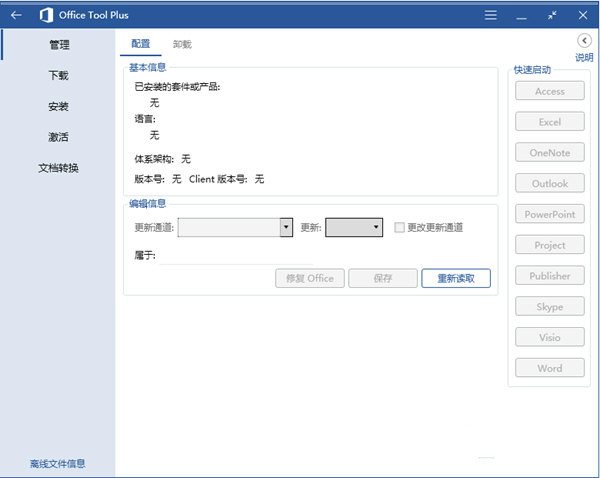The height and width of the screenshot is (478, 600).
Task: Click the Office Tool Plus logo icon
Action: pos(46,15)
